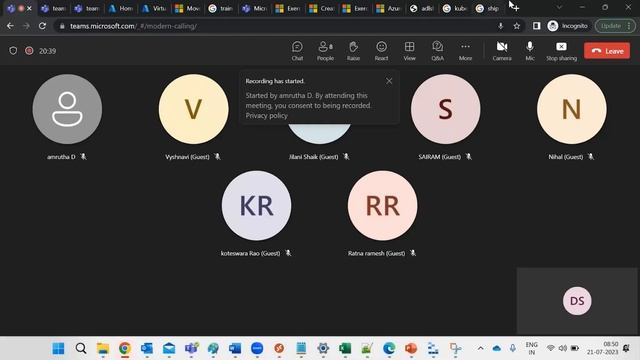Select amrutha D participant avatar
The width and height of the screenshot is (640, 360).
click(x=67, y=109)
